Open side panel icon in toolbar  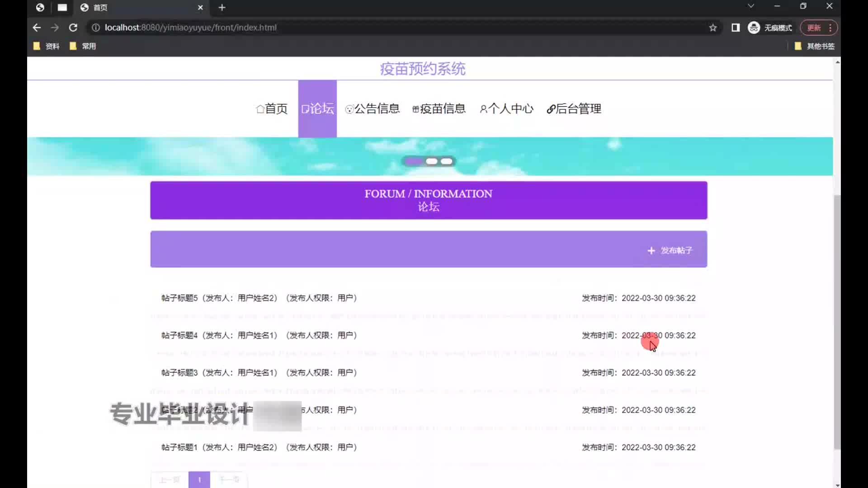[x=736, y=28]
